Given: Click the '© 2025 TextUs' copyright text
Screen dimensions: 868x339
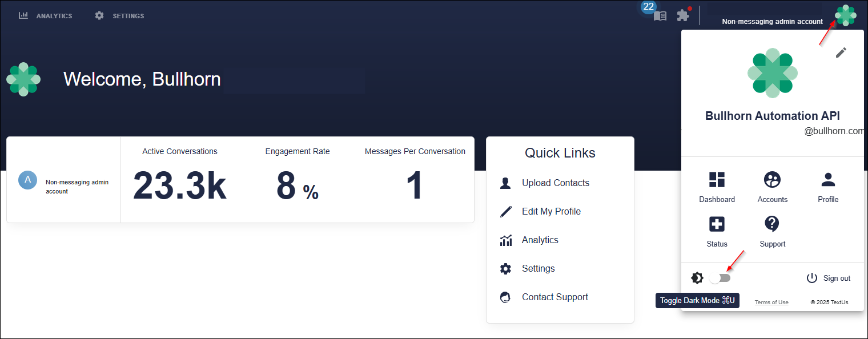Looking at the screenshot, I should click(x=830, y=302).
